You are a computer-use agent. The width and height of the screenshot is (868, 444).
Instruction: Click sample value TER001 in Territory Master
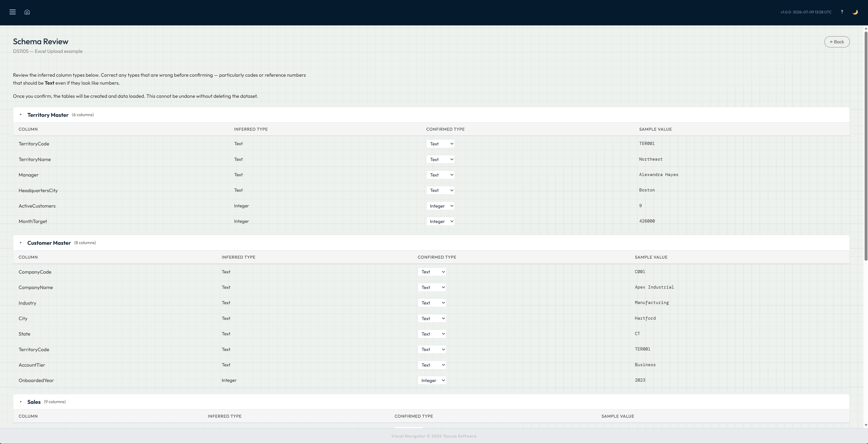[x=647, y=143]
